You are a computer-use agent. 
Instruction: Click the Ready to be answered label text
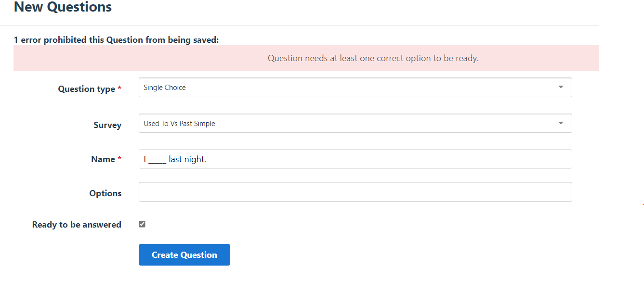coord(76,224)
